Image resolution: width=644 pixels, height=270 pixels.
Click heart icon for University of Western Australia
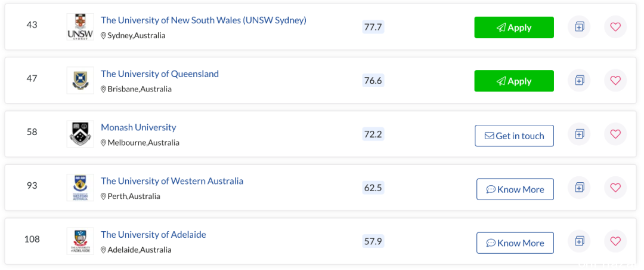pyautogui.click(x=615, y=188)
